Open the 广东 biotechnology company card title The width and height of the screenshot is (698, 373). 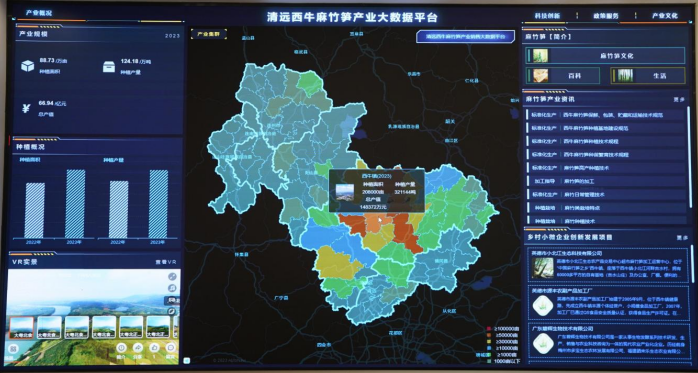(x=564, y=328)
